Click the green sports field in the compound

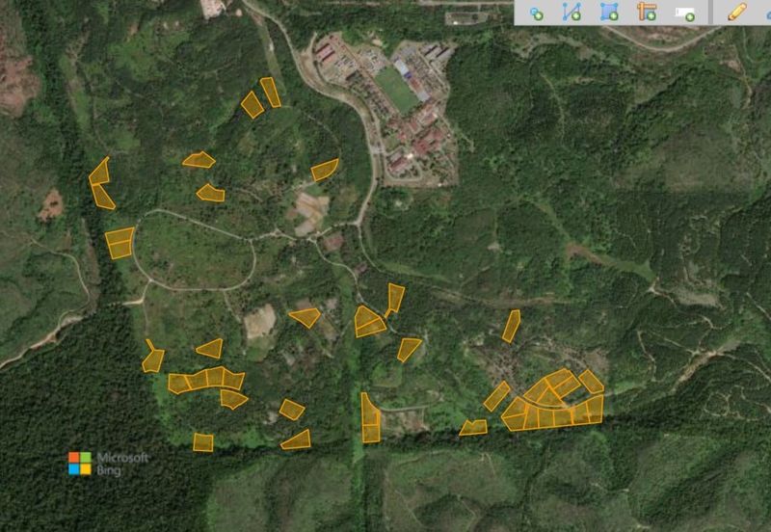397,88
